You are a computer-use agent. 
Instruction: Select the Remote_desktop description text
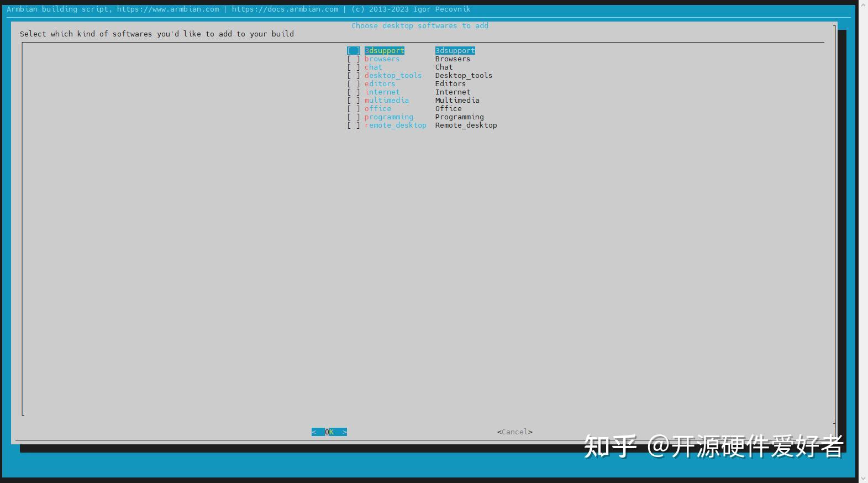coord(466,125)
